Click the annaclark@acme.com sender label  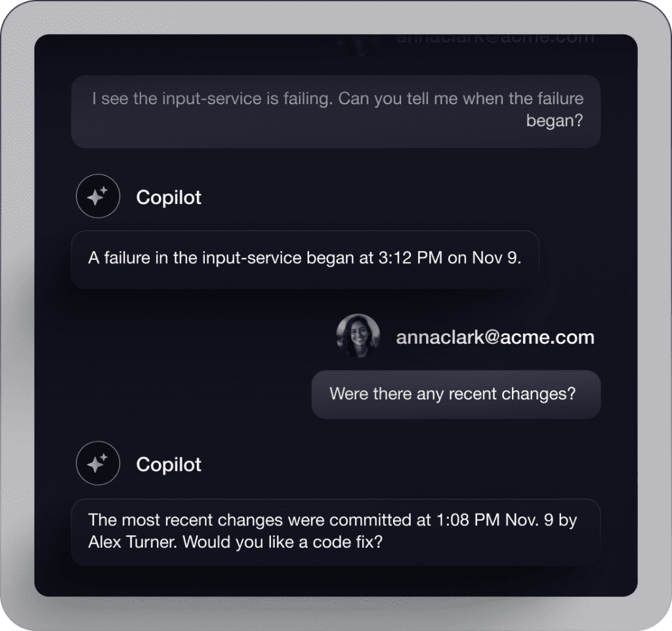495,337
